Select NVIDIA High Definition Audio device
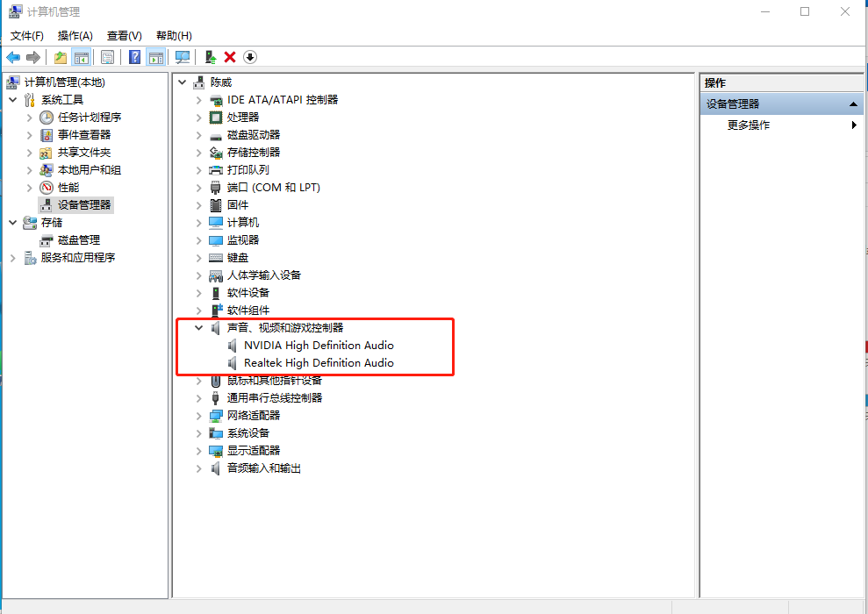 (x=319, y=346)
